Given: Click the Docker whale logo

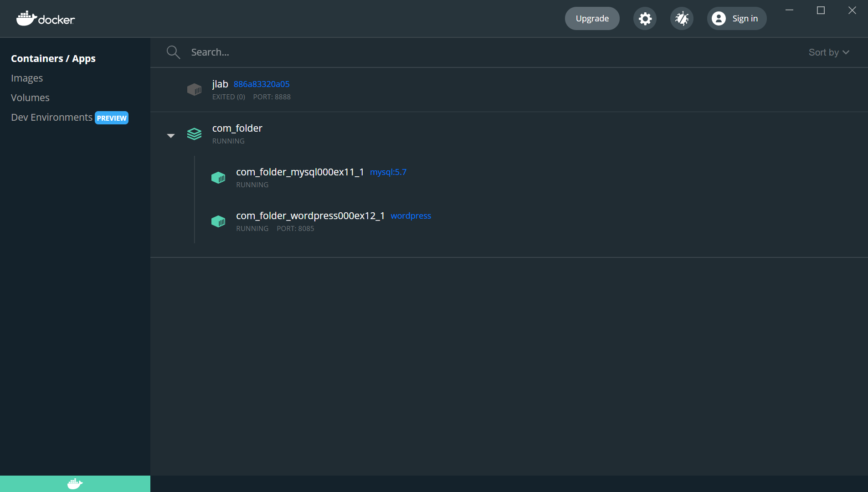Looking at the screenshot, I should pyautogui.click(x=45, y=19).
